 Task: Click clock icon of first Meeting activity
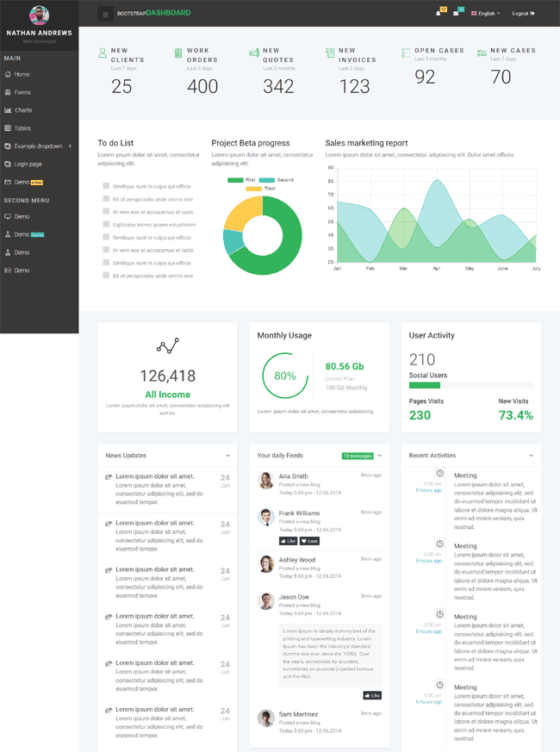click(439, 474)
